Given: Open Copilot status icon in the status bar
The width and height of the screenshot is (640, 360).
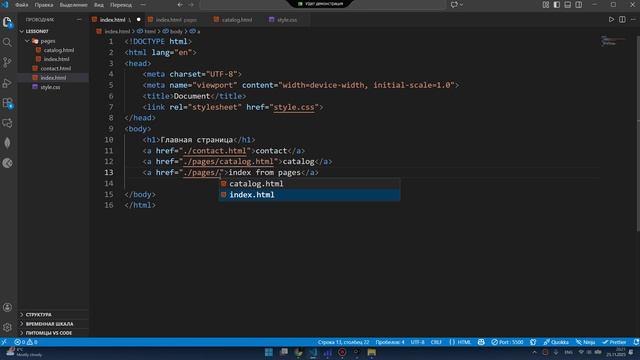Looking at the screenshot, I should click(x=481, y=342).
